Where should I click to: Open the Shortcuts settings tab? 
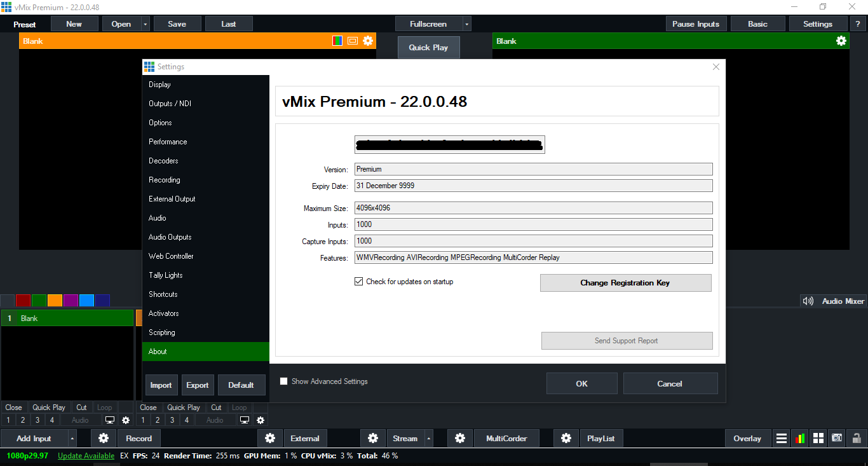click(x=206, y=294)
